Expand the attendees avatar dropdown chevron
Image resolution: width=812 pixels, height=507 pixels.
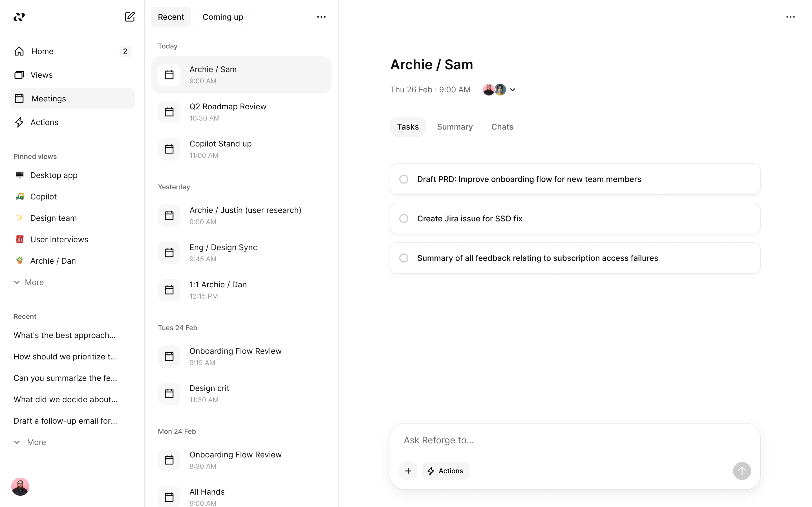point(512,90)
